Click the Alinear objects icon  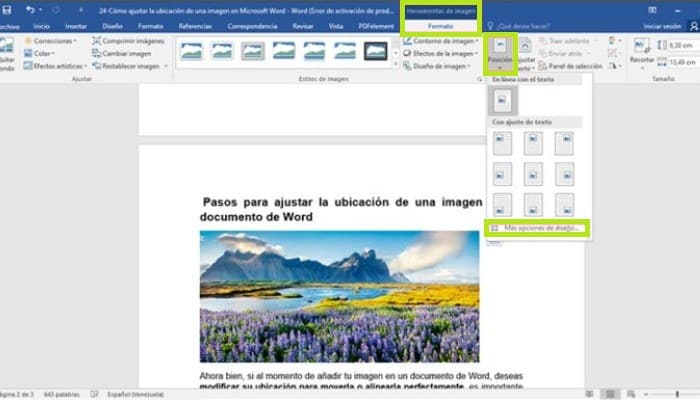614,41
